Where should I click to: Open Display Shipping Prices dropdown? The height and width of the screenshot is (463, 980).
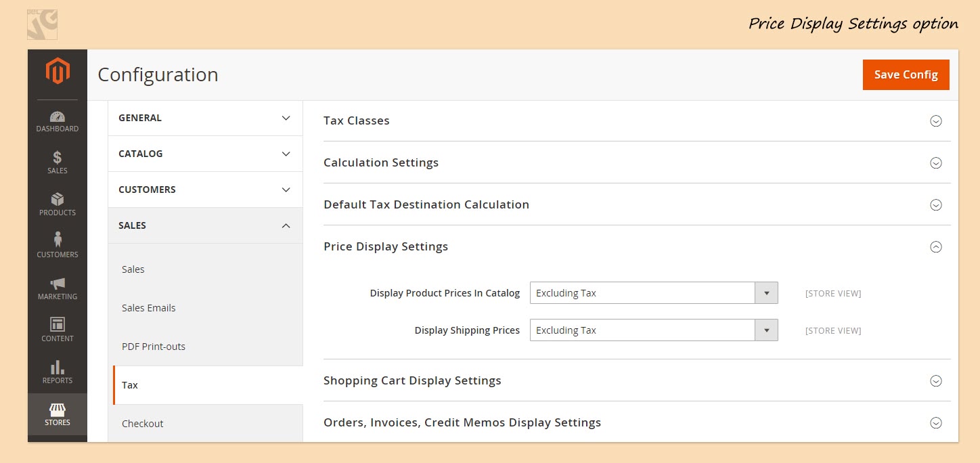coord(653,330)
